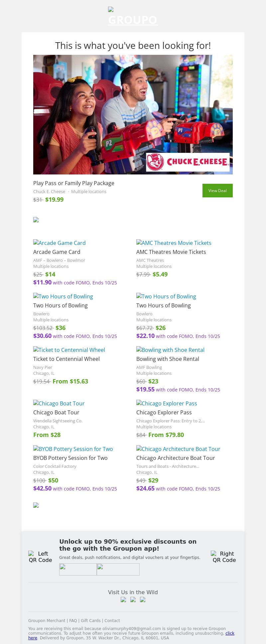Open the Groupon Merchant footer link
This screenshot has height=644, width=266.
(47, 620)
